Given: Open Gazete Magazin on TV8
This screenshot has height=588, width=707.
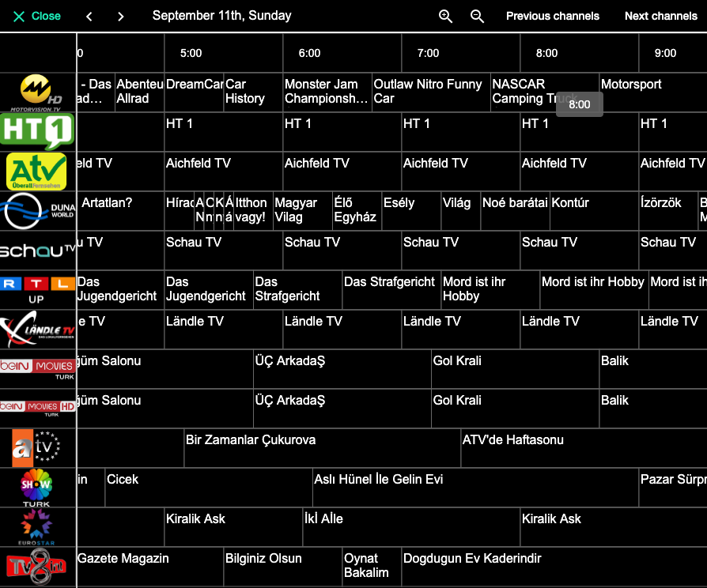Looking at the screenshot, I should [150, 567].
